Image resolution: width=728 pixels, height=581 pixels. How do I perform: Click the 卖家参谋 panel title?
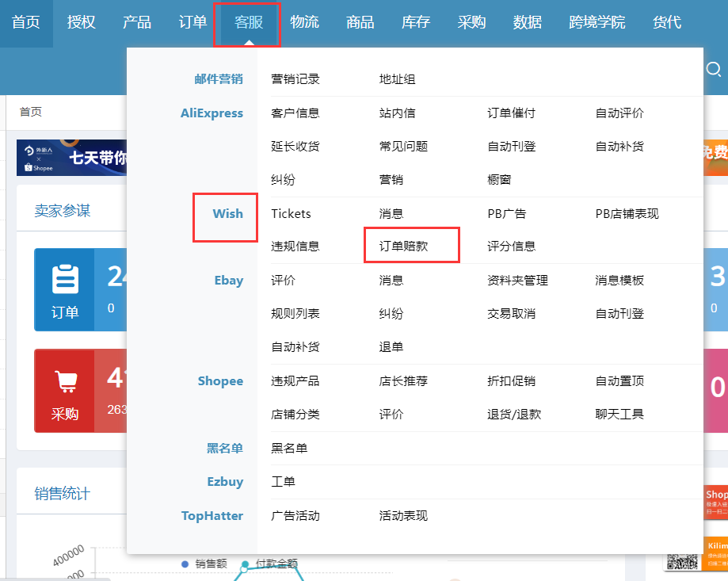pos(63,211)
